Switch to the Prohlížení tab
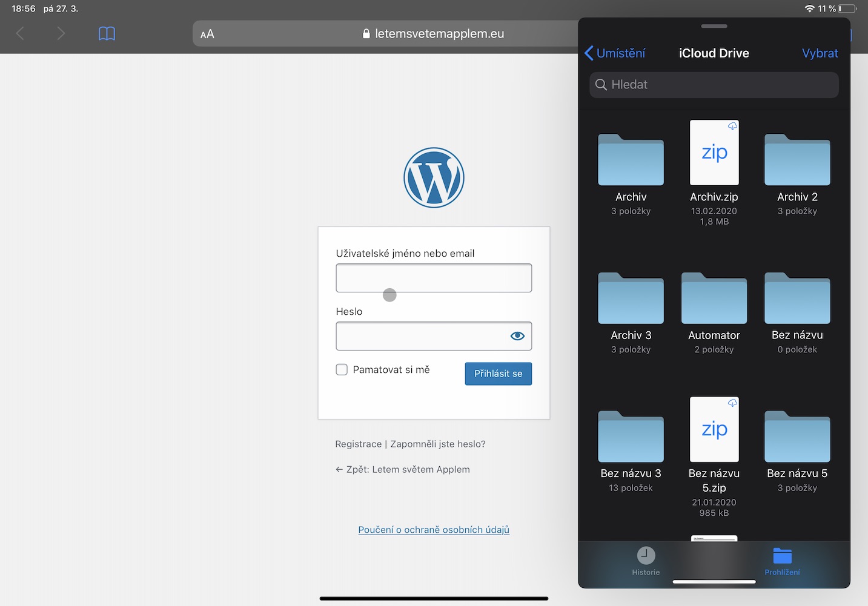868x606 pixels. 782,561
